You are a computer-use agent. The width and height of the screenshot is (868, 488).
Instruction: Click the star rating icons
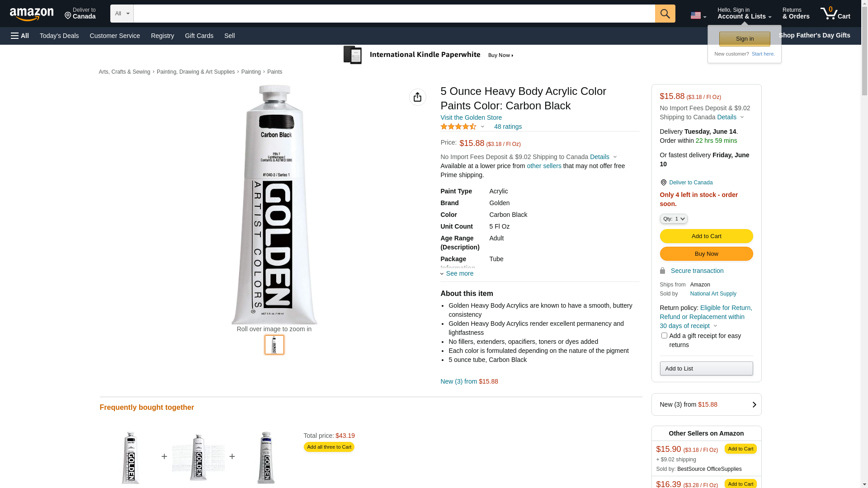(458, 127)
